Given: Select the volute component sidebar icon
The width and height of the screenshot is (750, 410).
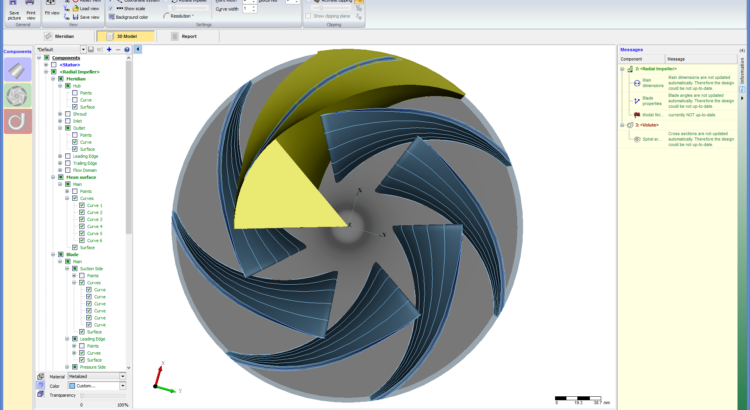Looking at the screenshot, I should coord(18,121).
